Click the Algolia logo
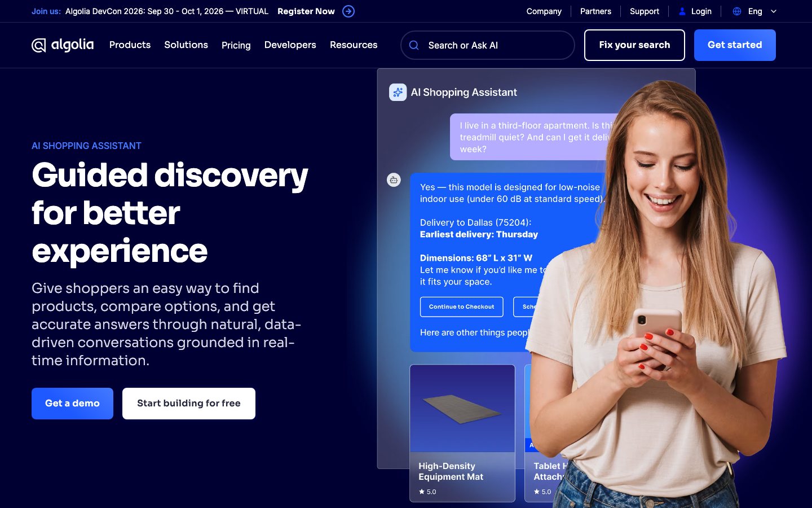 pyautogui.click(x=63, y=45)
